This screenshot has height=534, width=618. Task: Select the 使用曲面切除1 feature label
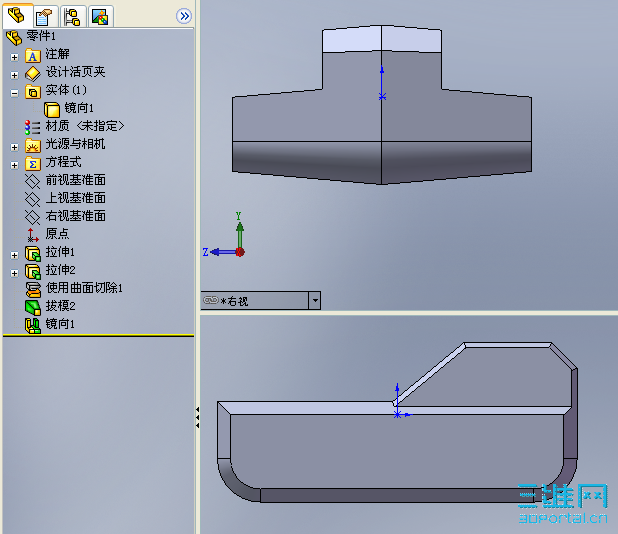[x=84, y=288]
